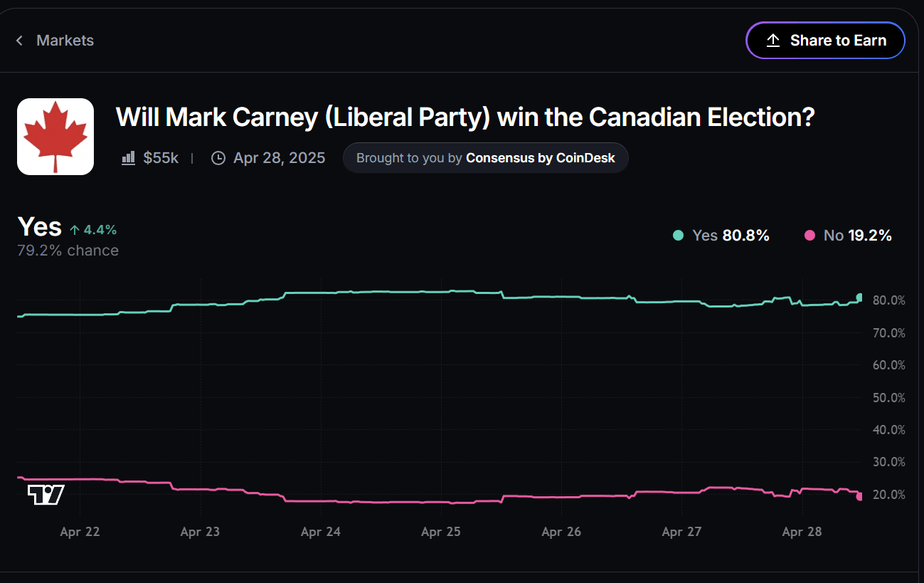Select the Apr 25 axis label
The height and width of the screenshot is (583, 924).
[440, 531]
